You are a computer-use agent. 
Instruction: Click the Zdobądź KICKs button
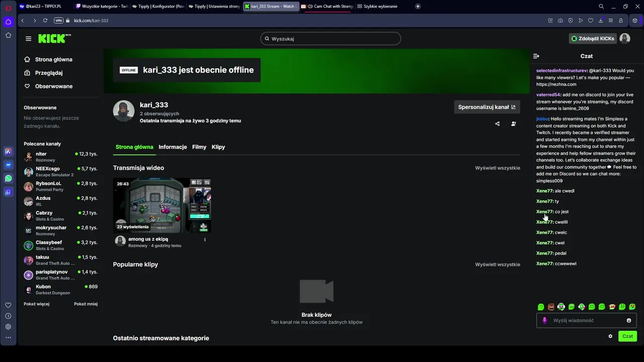593,39
